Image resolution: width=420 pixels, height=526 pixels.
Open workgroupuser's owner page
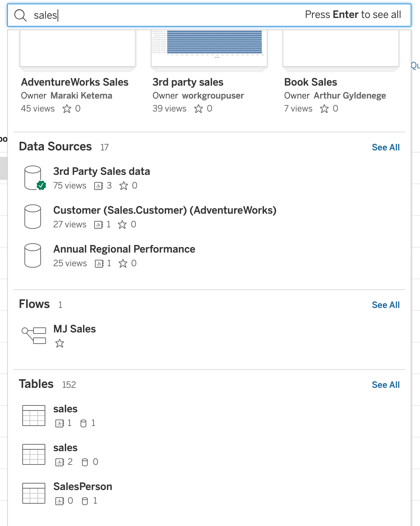(x=214, y=95)
